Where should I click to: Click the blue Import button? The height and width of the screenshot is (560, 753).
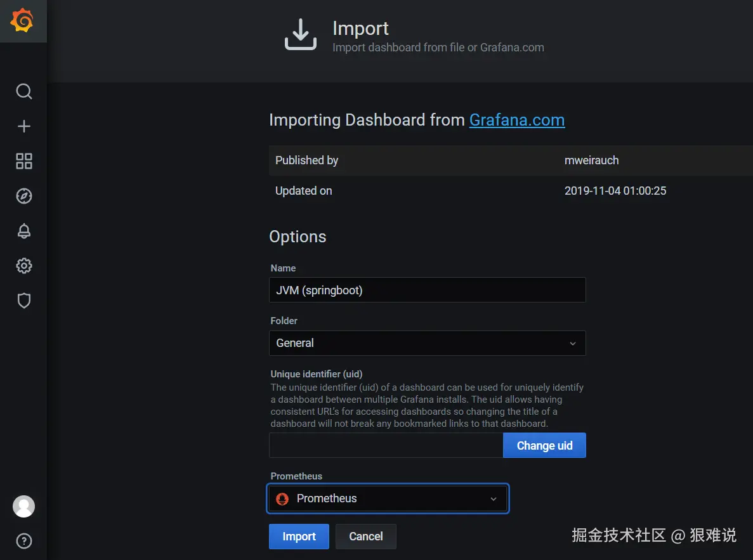(299, 537)
